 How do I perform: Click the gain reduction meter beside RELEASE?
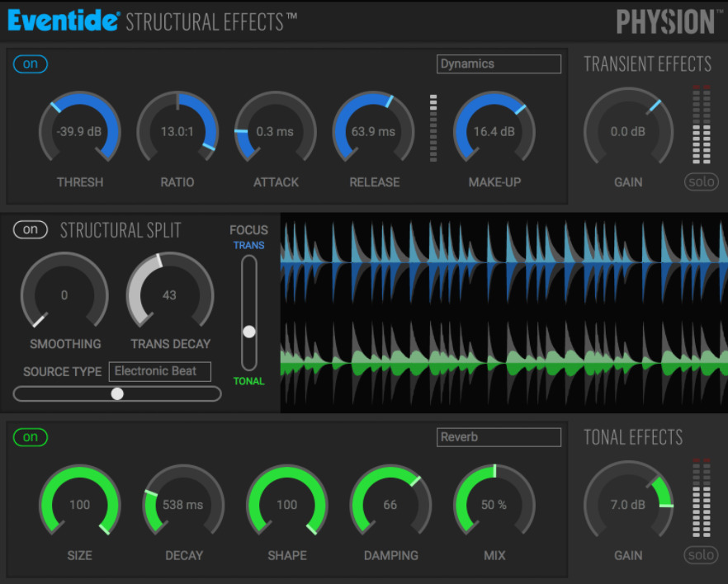tap(433, 128)
